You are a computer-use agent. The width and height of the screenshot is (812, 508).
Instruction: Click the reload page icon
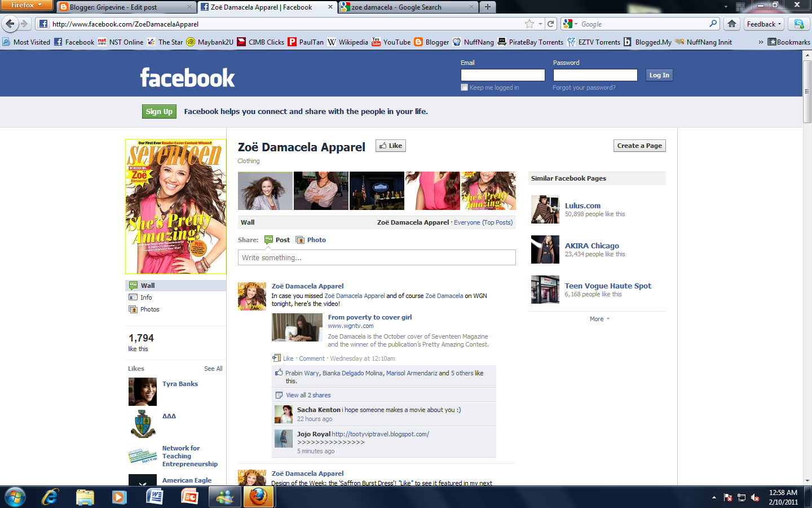coord(551,24)
